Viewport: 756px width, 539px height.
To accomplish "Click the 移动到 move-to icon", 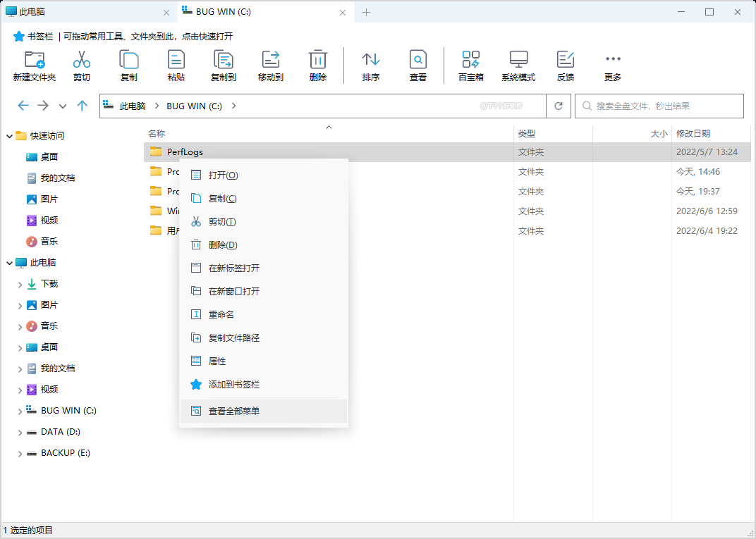I will click(270, 65).
